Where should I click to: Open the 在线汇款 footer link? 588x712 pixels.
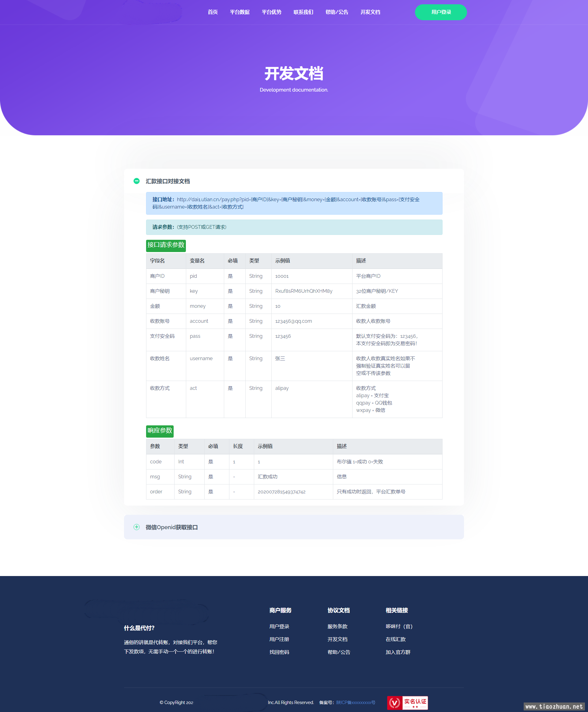395,639
